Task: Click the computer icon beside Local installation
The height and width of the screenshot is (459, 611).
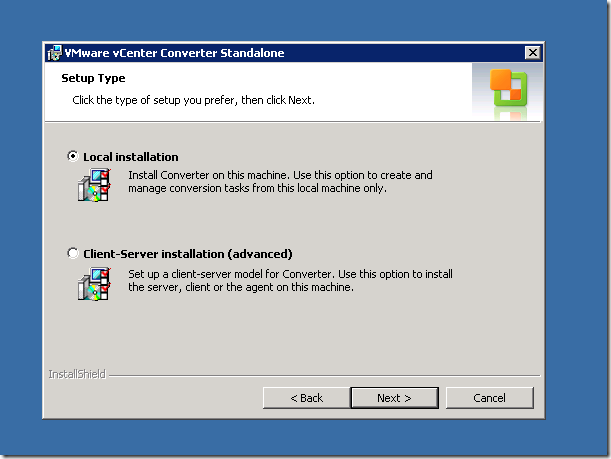Action: [92, 186]
